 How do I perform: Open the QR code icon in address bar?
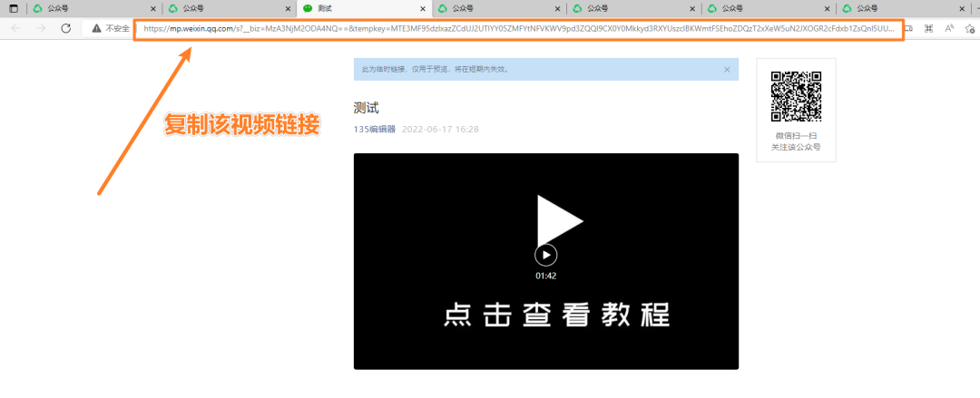928,28
